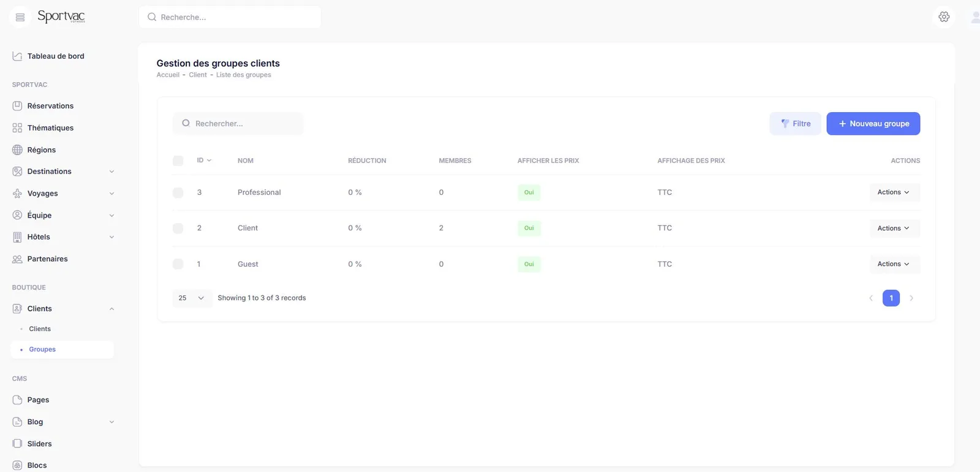The width and height of the screenshot is (980, 472).
Task: Expand the Voyages submenu chevron
Action: 111,194
